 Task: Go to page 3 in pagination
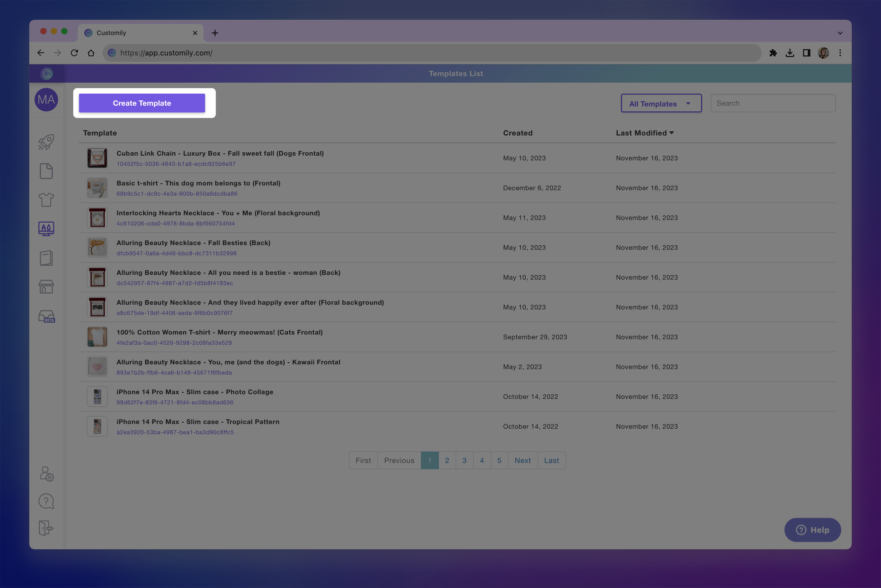click(x=464, y=461)
